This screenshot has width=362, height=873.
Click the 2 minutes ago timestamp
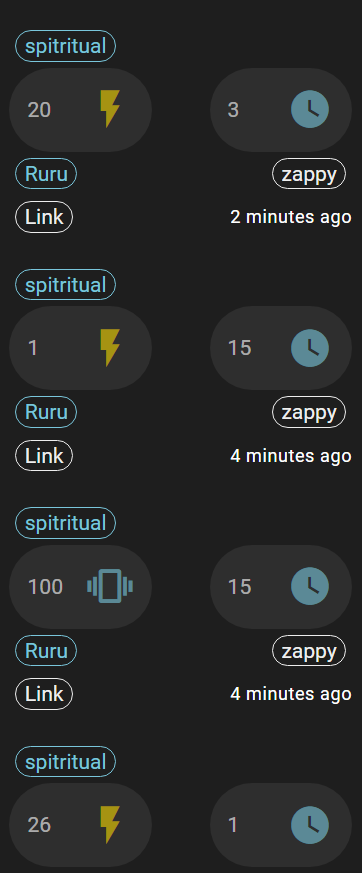pyautogui.click(x=291, y=217)
